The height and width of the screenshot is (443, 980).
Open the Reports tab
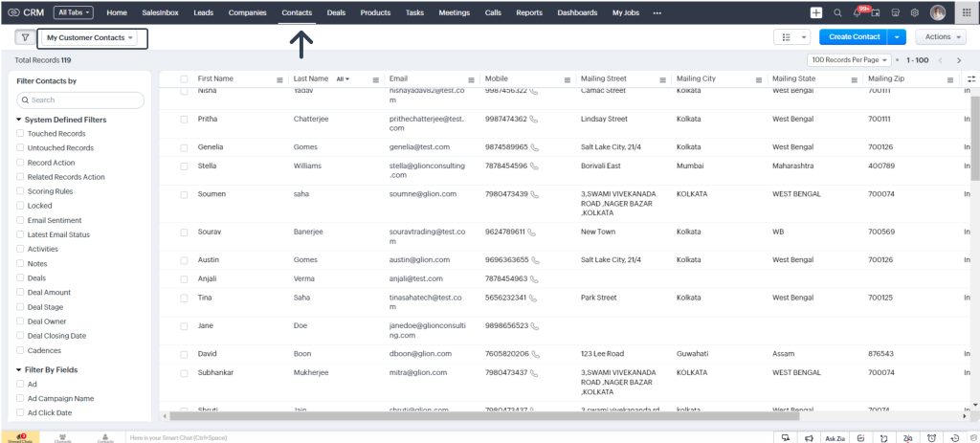tap(529, 12)
